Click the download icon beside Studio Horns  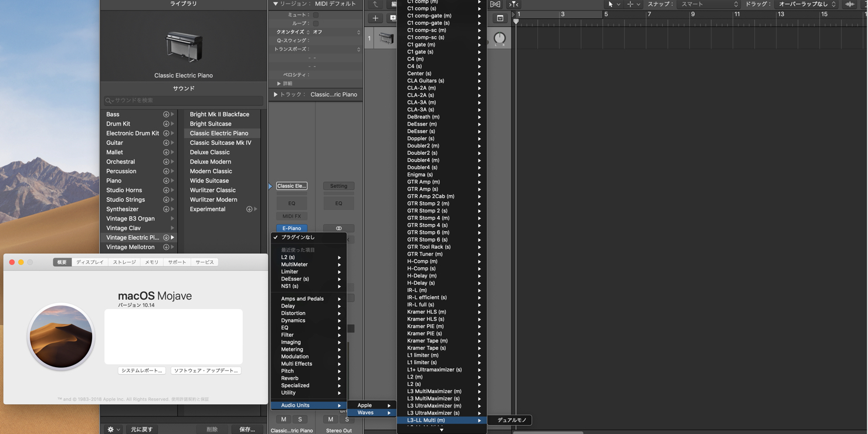coord(166,190)
